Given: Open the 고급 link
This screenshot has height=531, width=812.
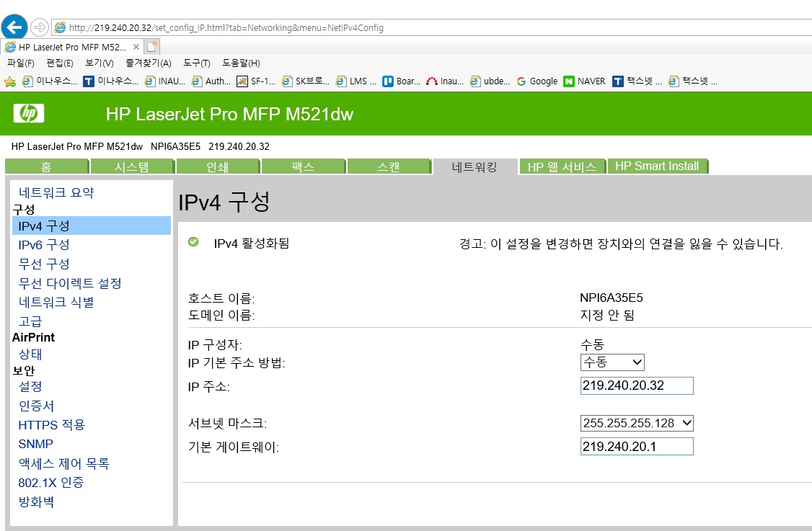Looking at the screenshot, I should tap(30, 321).
